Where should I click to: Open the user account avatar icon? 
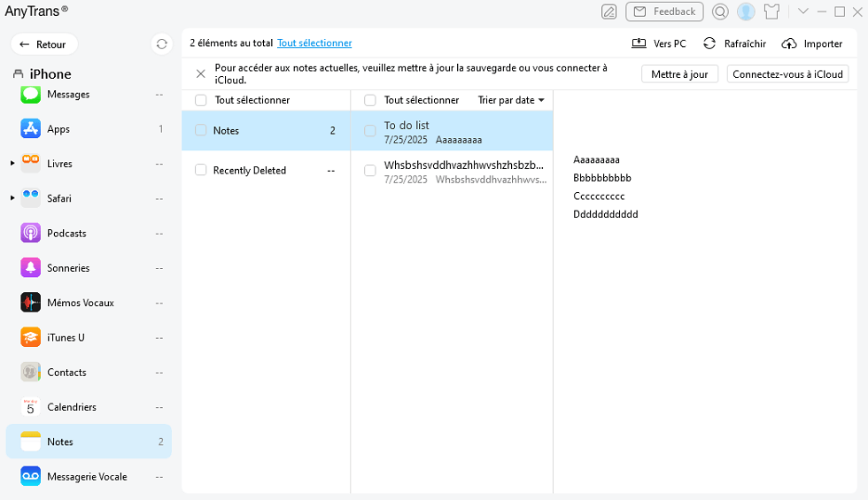point(746,12)
